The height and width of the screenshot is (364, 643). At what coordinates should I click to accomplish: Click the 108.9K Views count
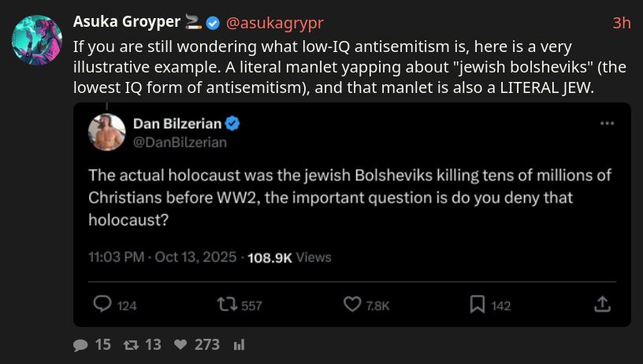tap(289, 258)
